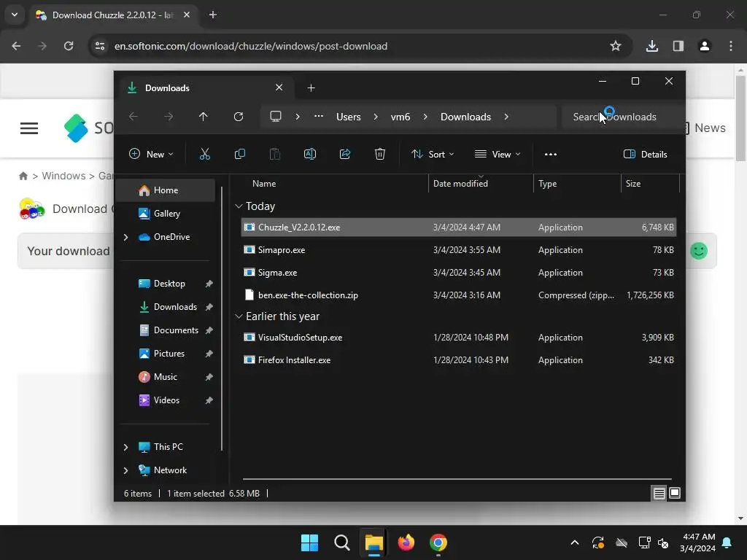This screenshot has width=747, height=560.
Task: Click the Rename icon in Explorer toolbar
Action: [x=309, y=154]
